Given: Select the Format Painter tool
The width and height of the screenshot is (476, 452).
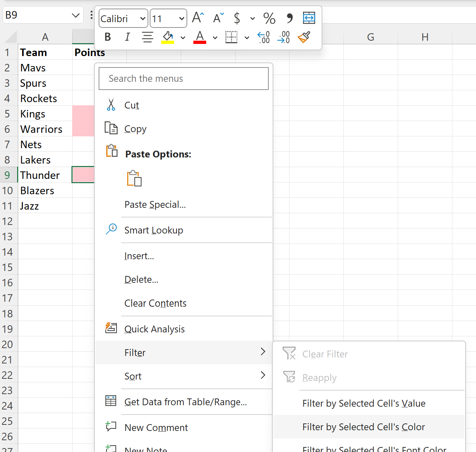Looking at the screenshot, I should (x=303, y=37).
